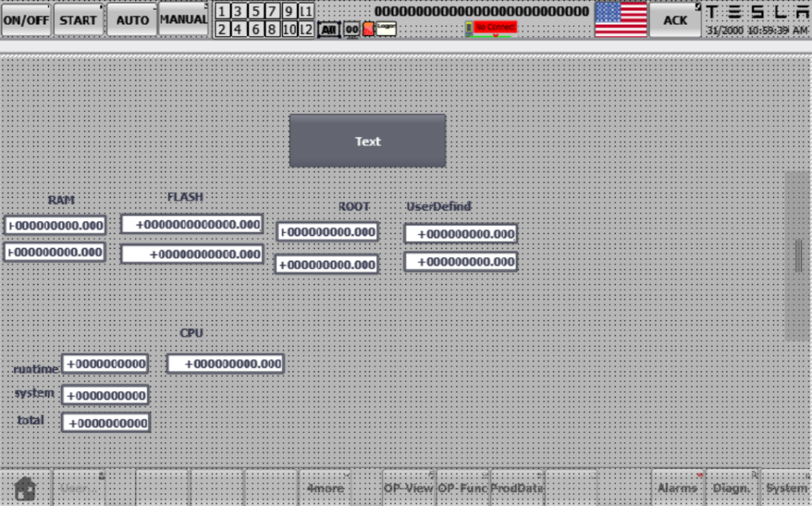Open the User navigation tab
812x506 pixels.
[79, 488]
